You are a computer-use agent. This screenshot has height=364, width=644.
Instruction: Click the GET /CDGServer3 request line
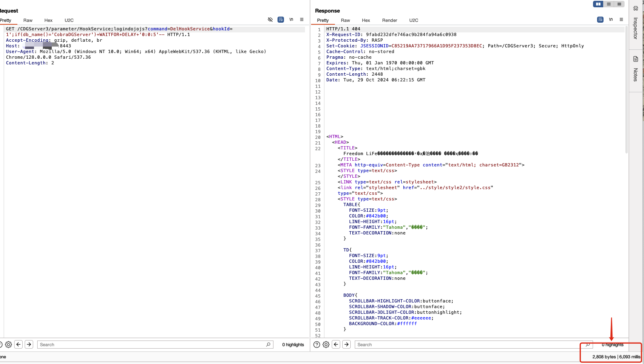coord(119,29)
